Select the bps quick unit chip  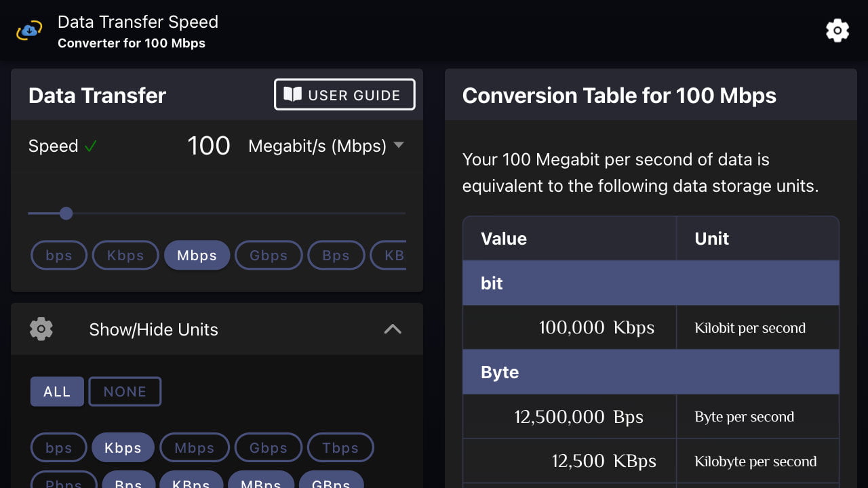(x=59, y=256)
